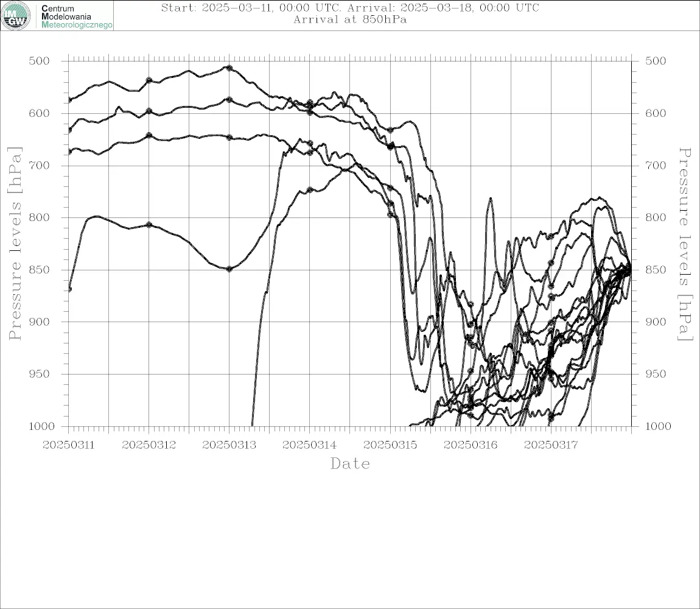
Task: Click left axis value 1000
Action: point(42,426)
